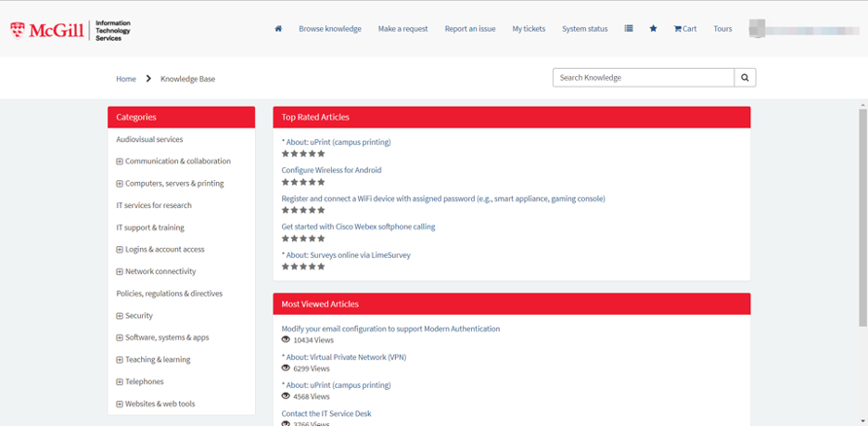
Task: Open Browse knowledge menu
Action: pos(330,29)
